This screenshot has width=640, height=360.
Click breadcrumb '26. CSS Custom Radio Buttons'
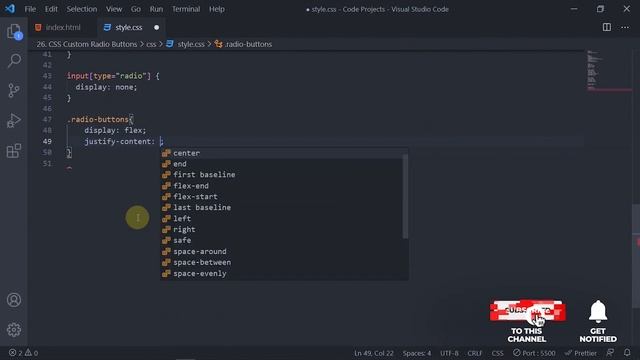(x=87, y=44)
